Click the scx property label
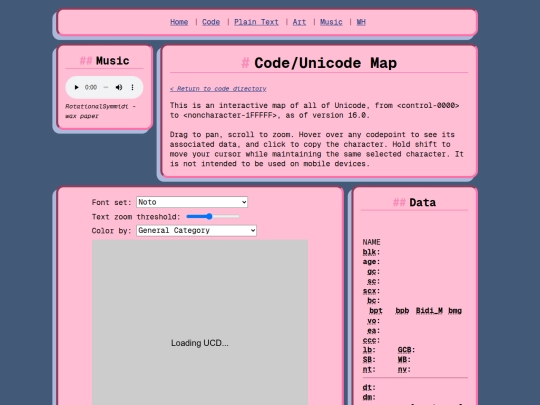The height and width of the screenshot is (405, 540). [x=371, y=291]
